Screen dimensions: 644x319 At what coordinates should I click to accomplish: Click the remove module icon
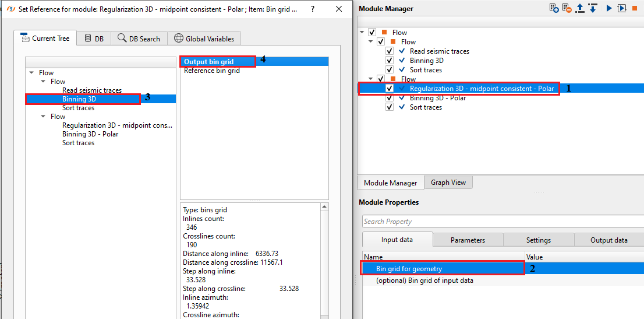[567, 8]
